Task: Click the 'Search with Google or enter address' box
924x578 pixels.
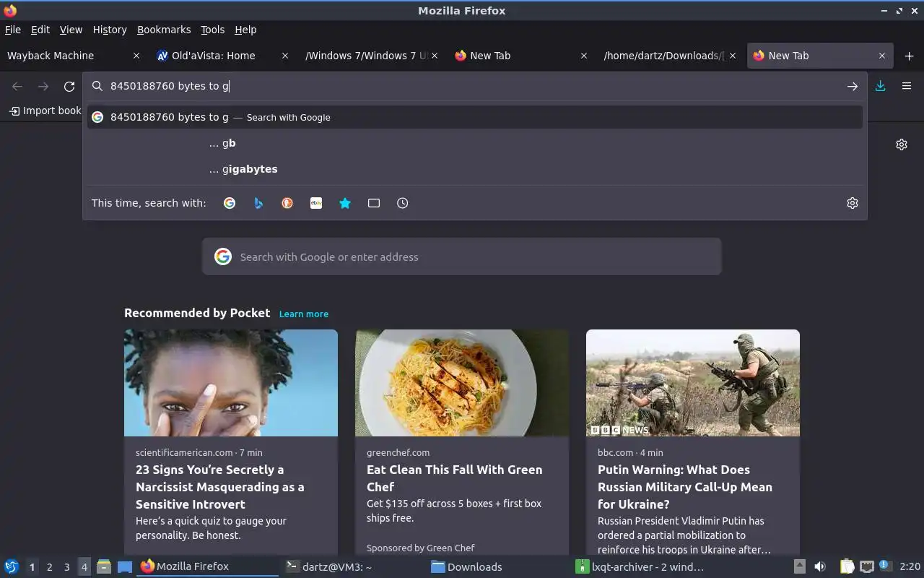Action: click(x=462, y=256)
